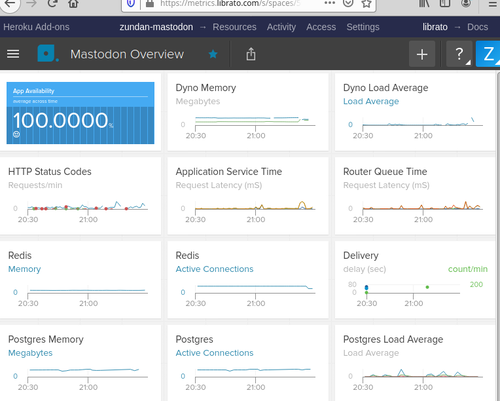Open the help question mark menu
500x401 pixels.
459,54
